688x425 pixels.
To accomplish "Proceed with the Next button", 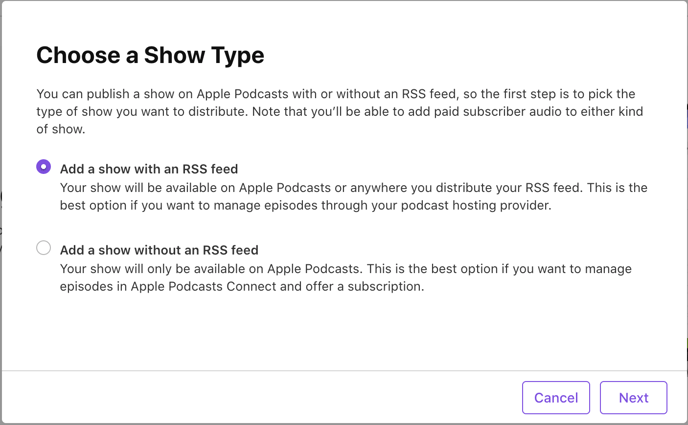I will coord(634,397).
